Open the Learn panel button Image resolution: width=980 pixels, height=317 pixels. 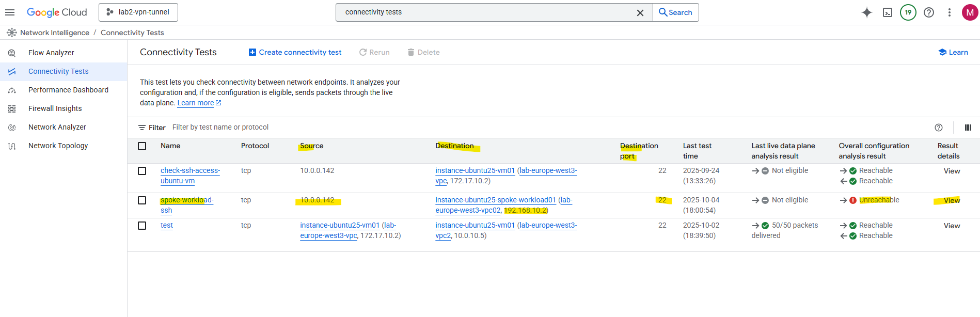[x=953, y=52]
